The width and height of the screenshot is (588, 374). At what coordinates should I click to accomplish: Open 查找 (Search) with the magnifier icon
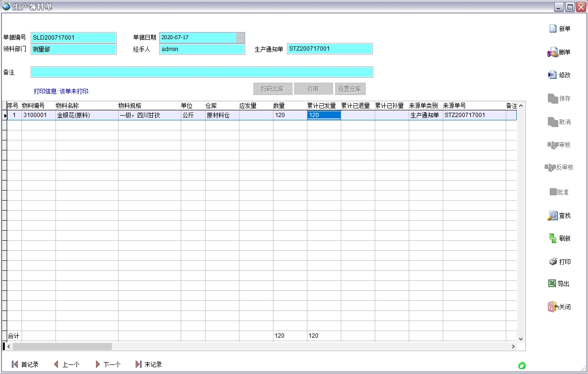coord(553,215)
